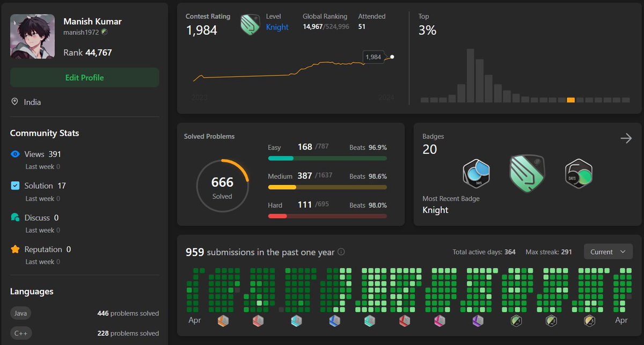
Task: Click the Views 391 stat
Action: 43,154
